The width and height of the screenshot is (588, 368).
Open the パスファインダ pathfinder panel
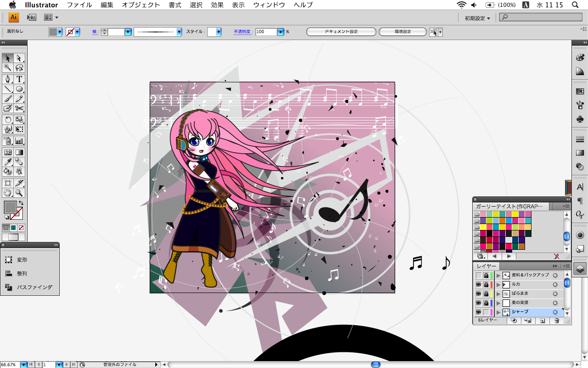click(x=28, y=287)
